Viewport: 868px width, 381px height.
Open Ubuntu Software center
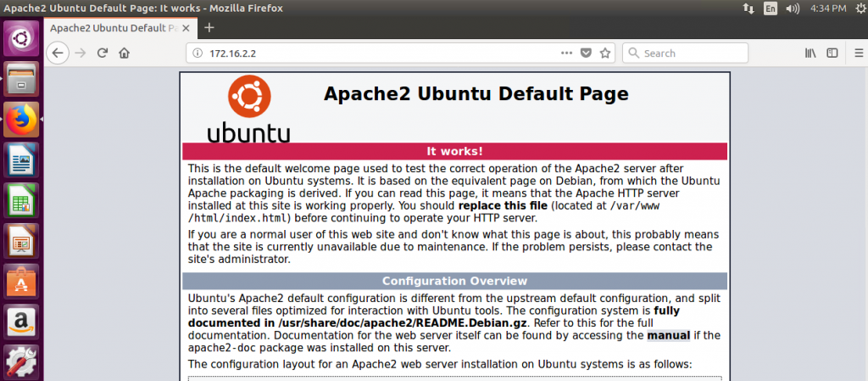21,281
